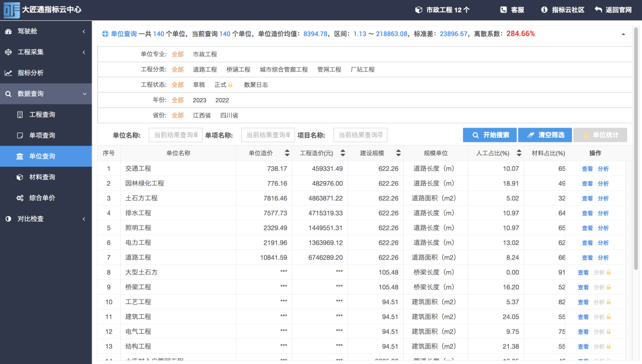Click the 综合单价 gears icon
Screen dimensions: 642x364
[x=20, y=198]
